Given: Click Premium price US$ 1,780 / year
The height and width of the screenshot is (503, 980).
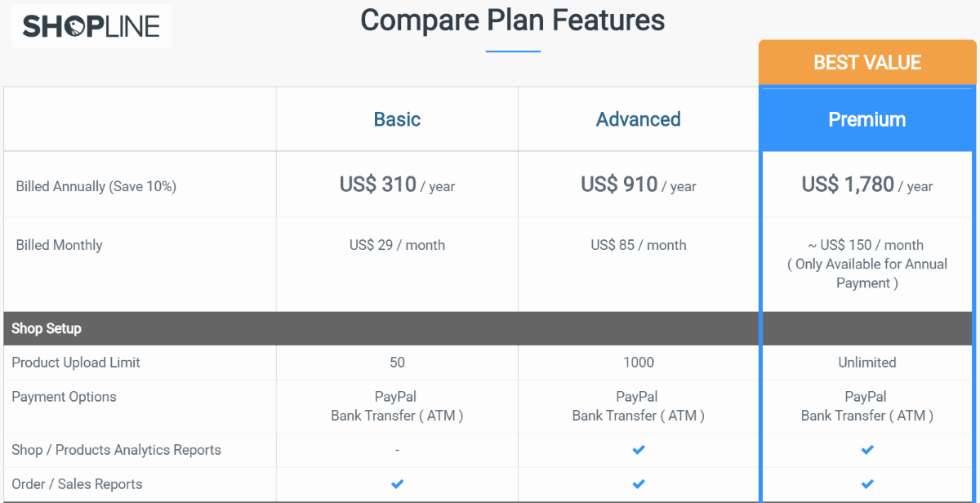Looking at the screenshot, I should (867, 185).
